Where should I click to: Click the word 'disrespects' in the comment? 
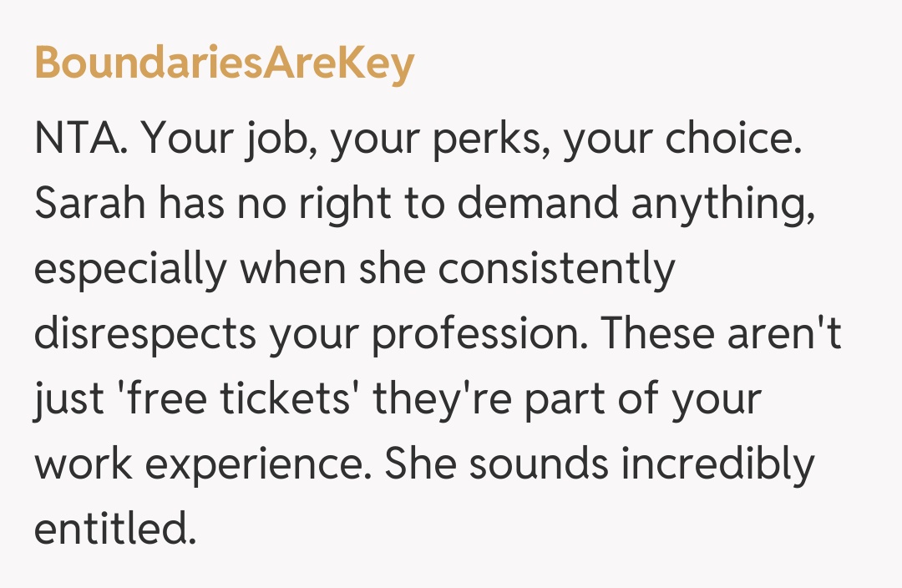145,333
